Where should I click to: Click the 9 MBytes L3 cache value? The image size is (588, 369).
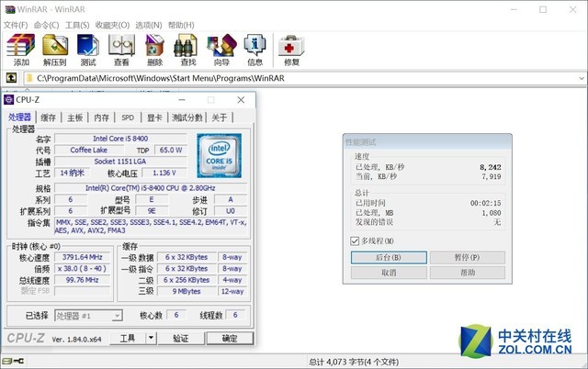187,291
